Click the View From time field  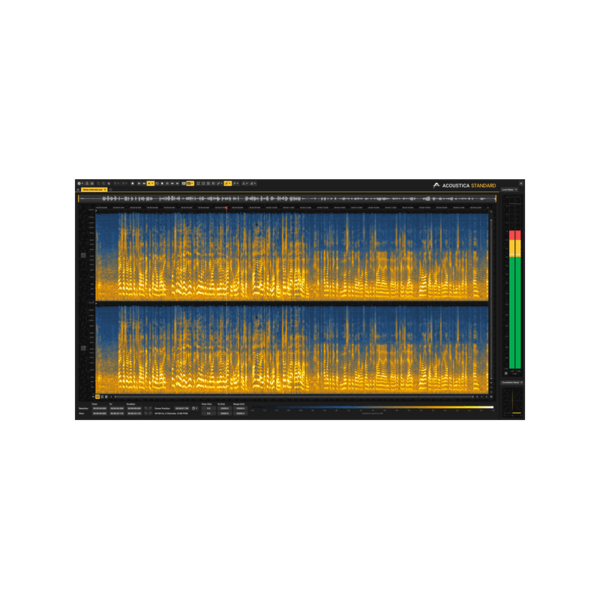point(99,414)
